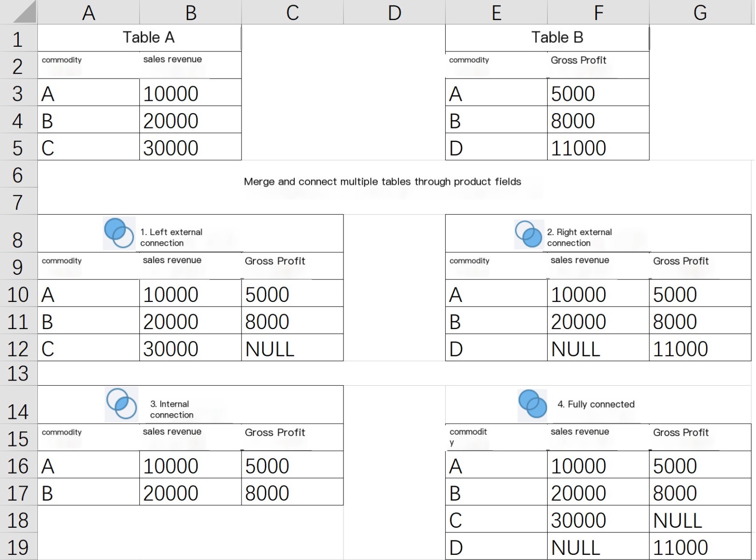Select row 6 header

point(18,175)
